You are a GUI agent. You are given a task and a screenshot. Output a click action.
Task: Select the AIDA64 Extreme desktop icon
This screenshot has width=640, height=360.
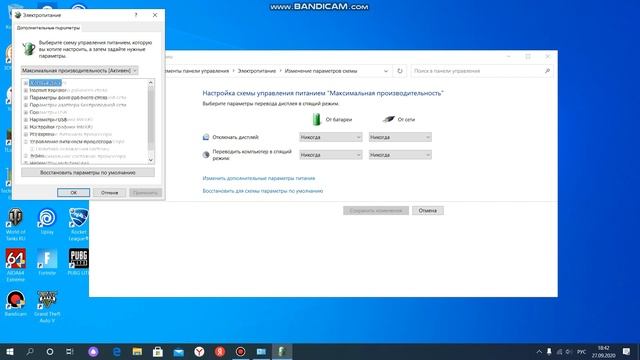click(x=16, y=265)
